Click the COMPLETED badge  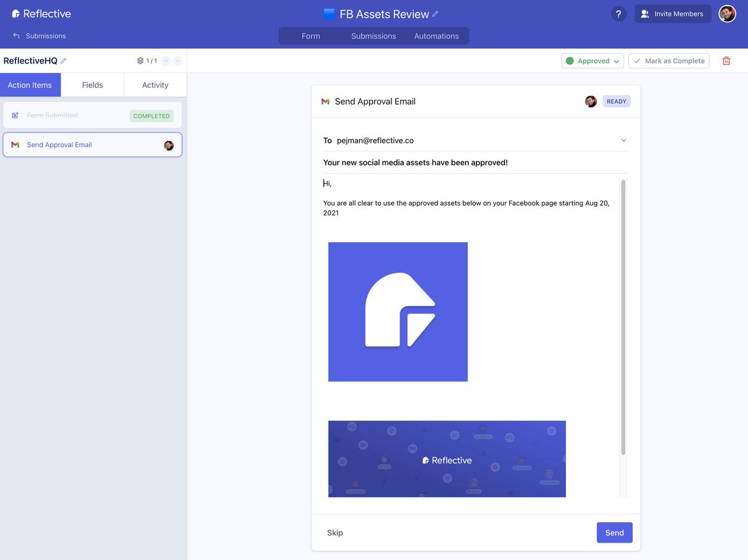coord(151,116)
